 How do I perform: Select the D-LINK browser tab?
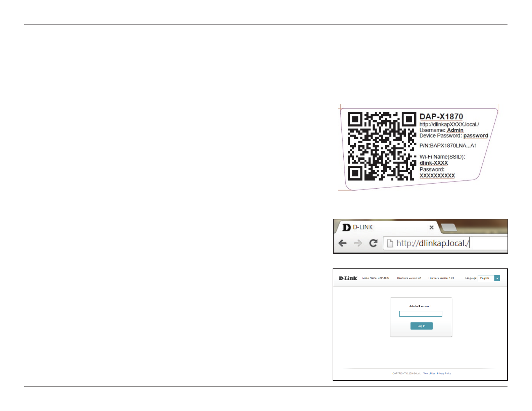pyautogui.click(x=388, y=227)
